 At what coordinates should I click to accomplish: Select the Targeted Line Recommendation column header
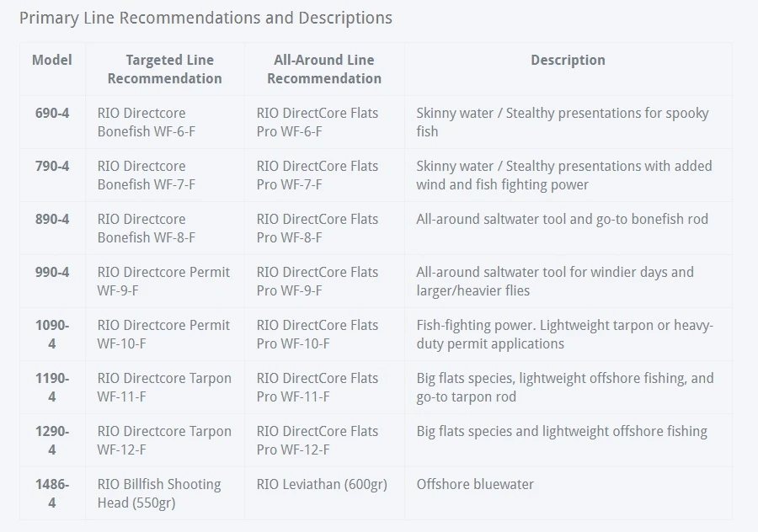(x=164, y=69)
